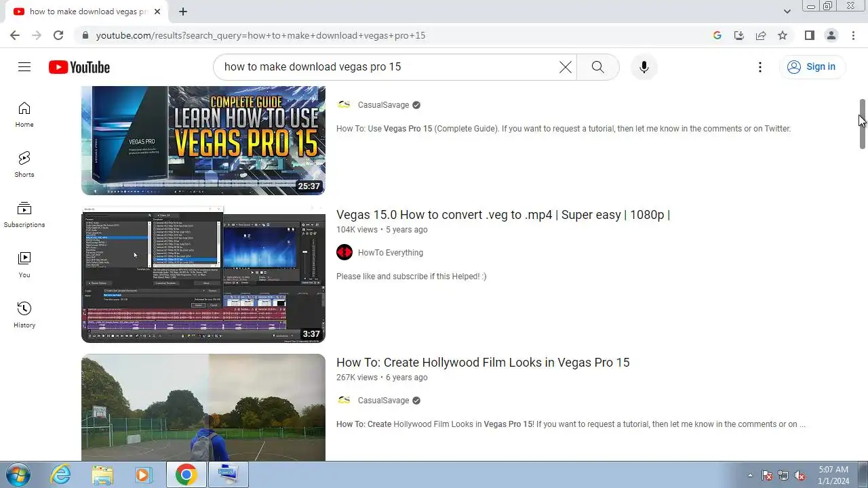Open Home in the sidebar
The height and width of the screenshot is (488, 868).
pos(24,115)
